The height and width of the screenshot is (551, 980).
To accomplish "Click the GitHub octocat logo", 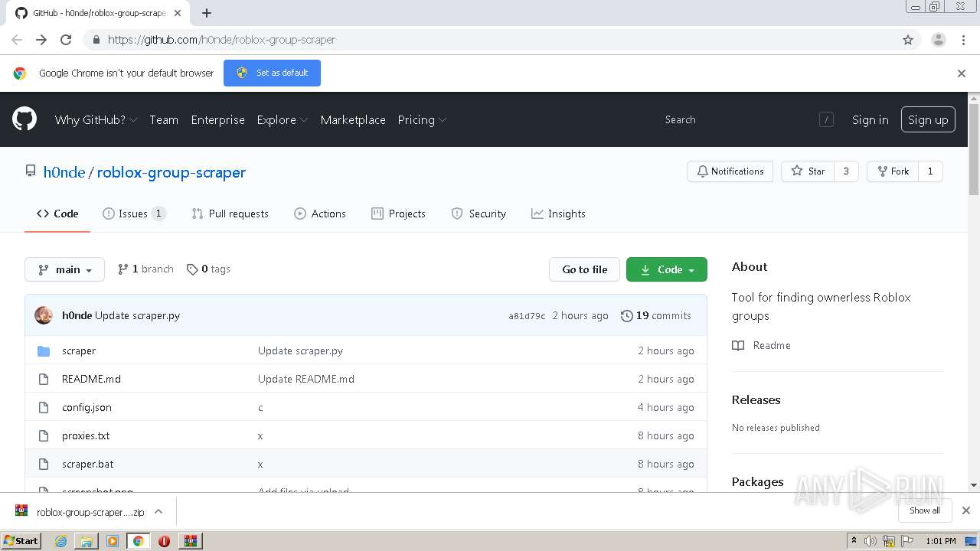I will point(24,119).
